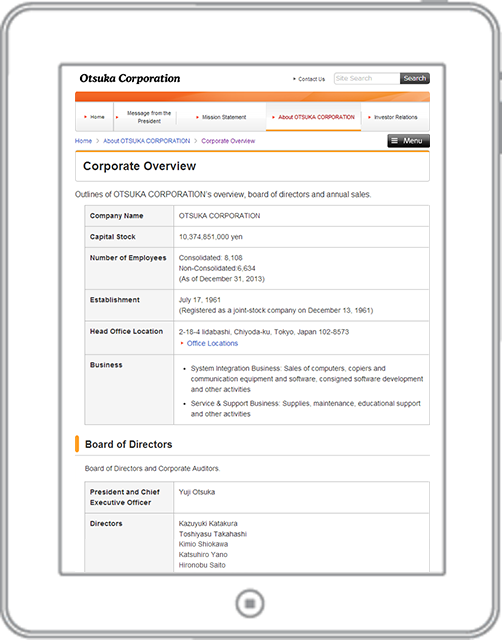
Task: Click the Otsuka Corporation logo
Action: point(129,78)
